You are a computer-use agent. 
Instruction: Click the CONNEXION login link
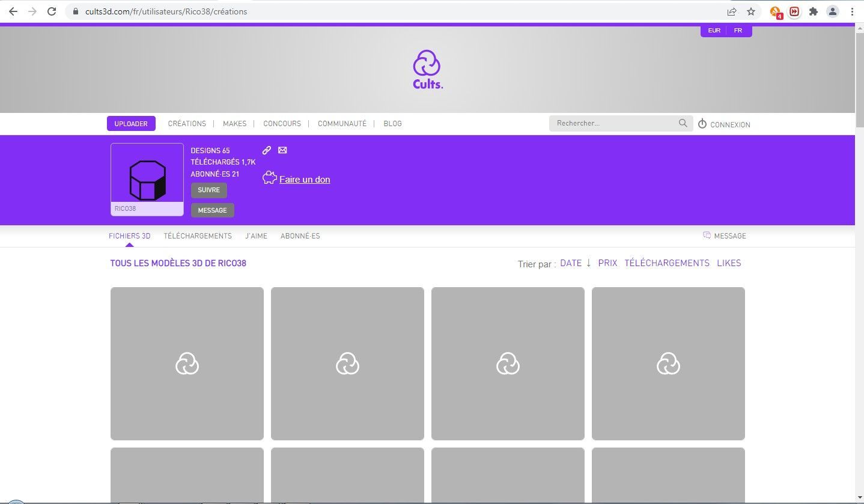[730, 125]
